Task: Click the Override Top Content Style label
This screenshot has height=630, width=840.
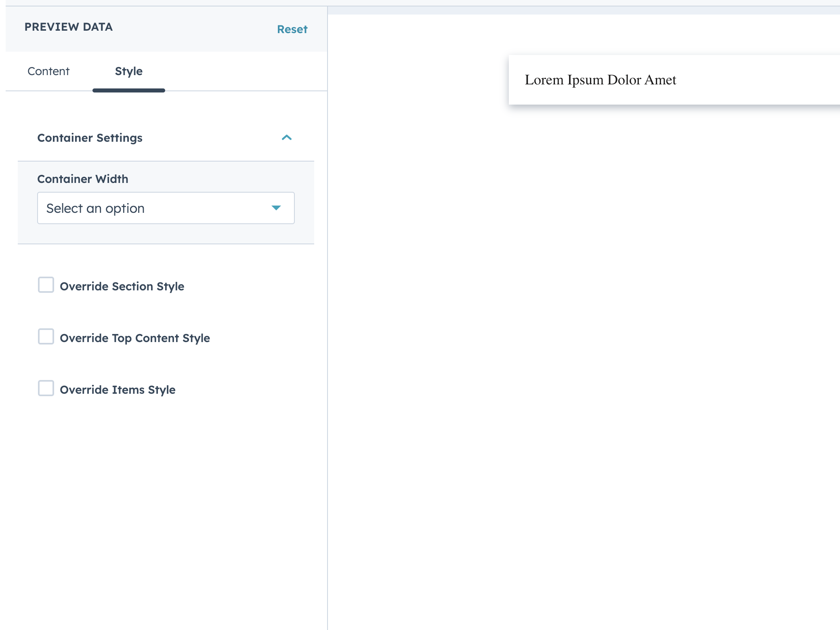Action: tap(135, 338)
